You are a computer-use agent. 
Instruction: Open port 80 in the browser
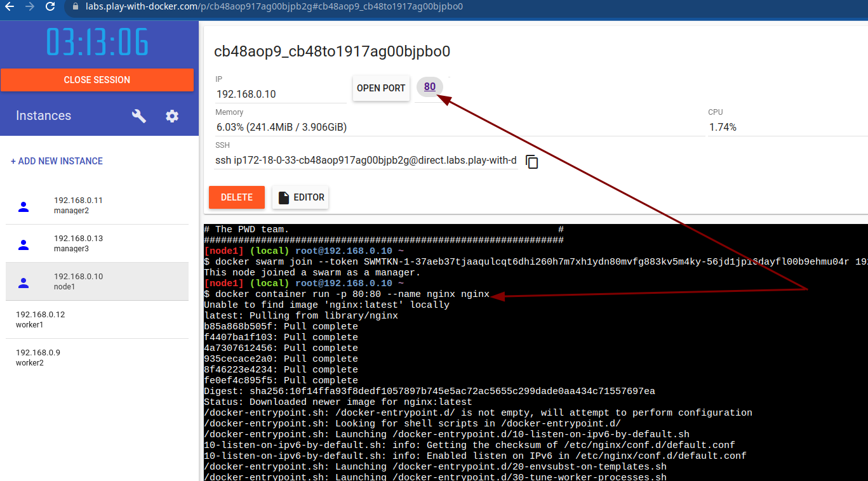[x=429, y=87]
